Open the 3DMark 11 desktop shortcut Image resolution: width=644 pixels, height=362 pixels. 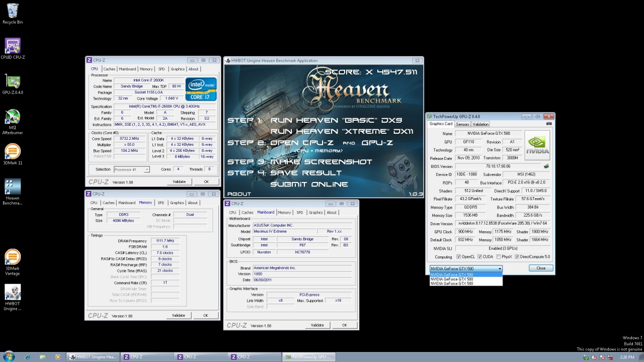13,152
